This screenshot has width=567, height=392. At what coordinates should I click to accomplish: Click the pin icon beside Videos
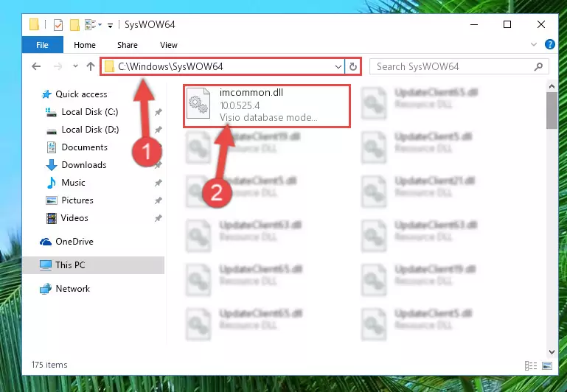(x=158, y=218)
